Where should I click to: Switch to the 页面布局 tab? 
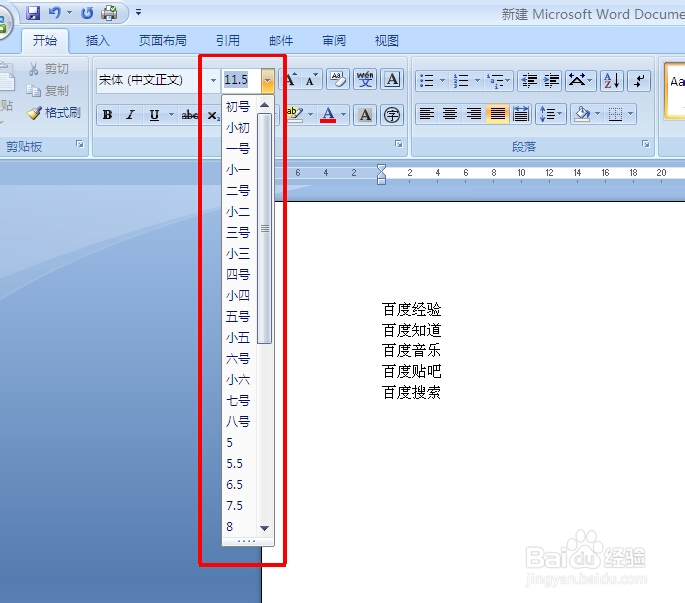[x=163, y=41]
